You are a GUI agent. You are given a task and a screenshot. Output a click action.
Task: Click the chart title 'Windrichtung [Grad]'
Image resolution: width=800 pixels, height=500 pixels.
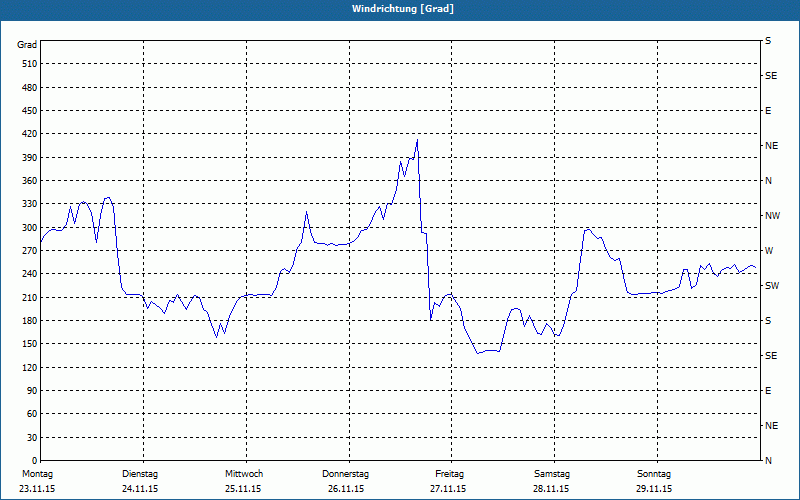(403, 9)
